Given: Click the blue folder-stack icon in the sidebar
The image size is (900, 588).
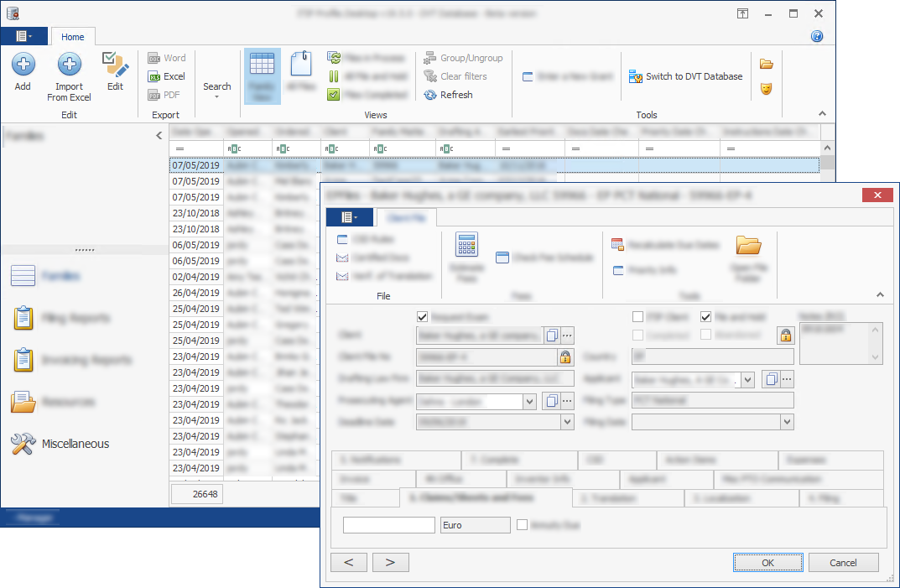Looking at the screenshot, I should point(23,402).
